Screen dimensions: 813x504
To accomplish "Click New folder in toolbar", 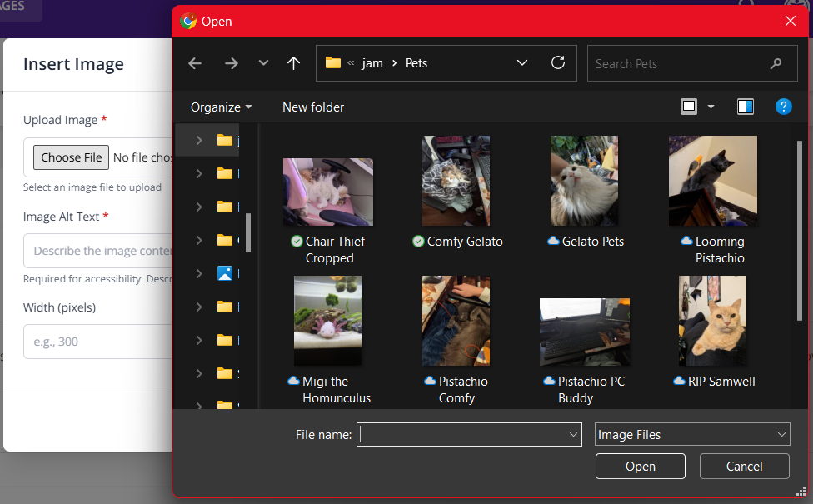I will (313, 107).
